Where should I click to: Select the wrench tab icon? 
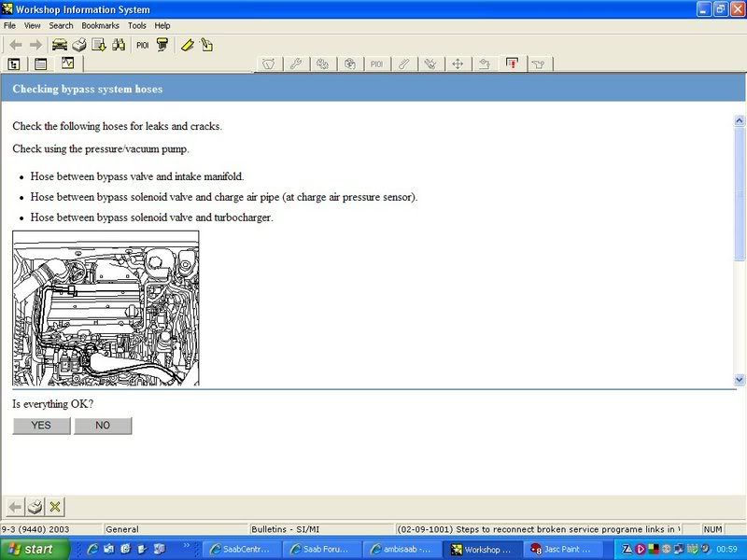click(295, 64)
